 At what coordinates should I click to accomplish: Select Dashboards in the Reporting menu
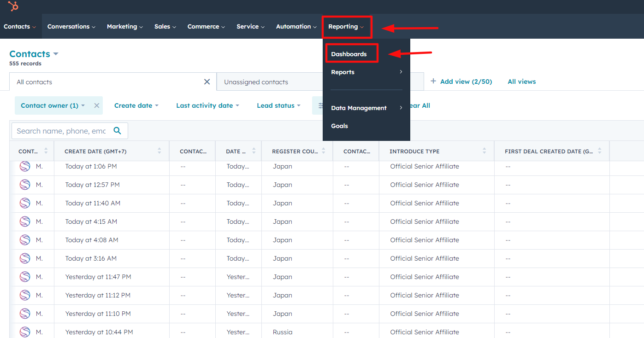coord(349,54)
